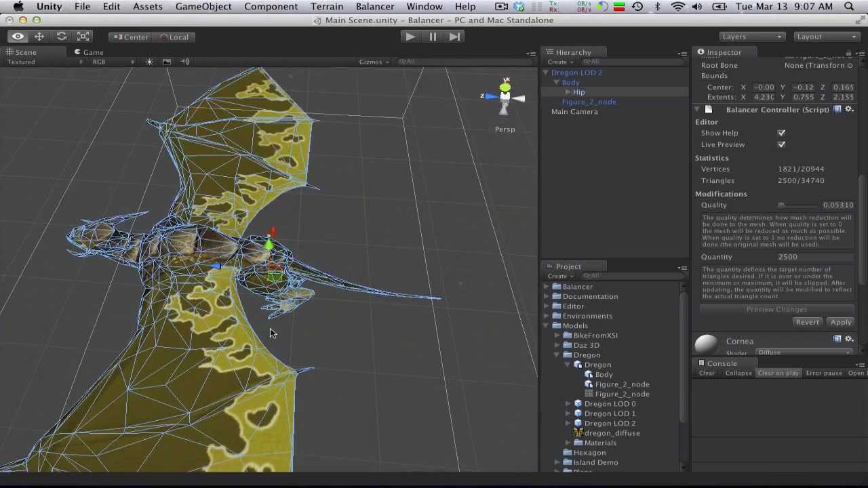
Task: Uncheck the Show Help checkbox
Action: [x=781, y=133]
